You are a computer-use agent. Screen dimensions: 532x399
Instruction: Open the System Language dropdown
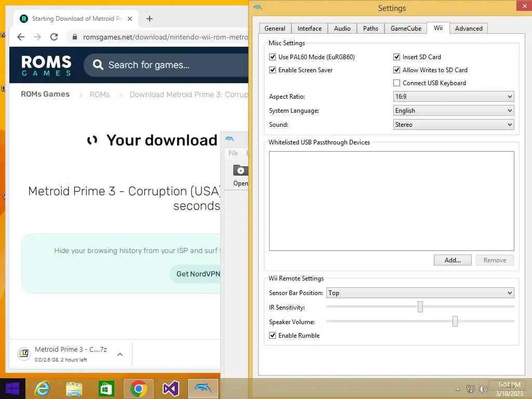point(453,111)
